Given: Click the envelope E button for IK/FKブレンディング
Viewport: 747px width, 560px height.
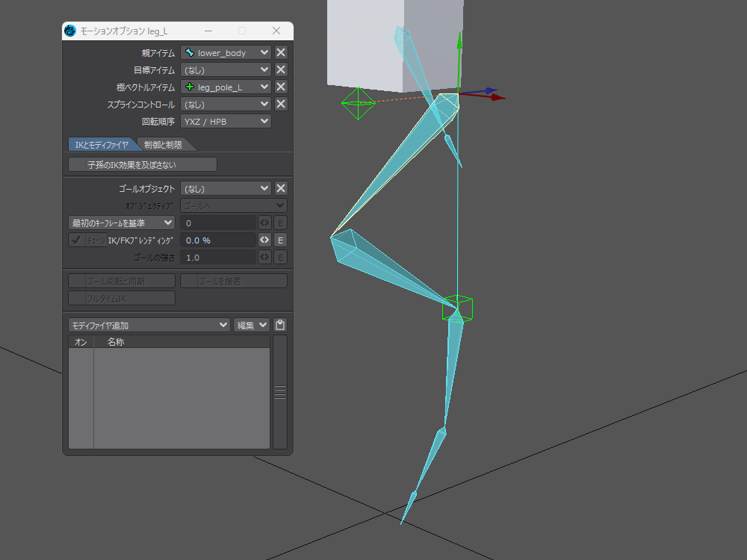Looking at the screenshot, I should click(x=280, y=240).
